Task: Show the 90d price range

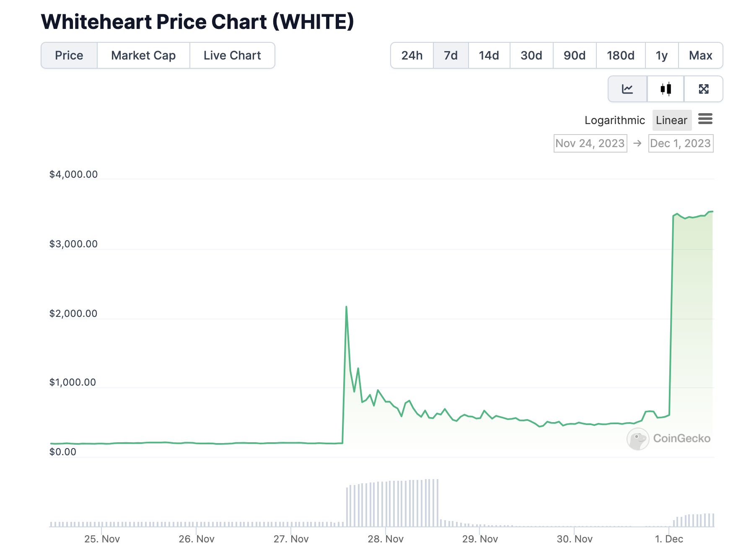Action: point(574,55)
